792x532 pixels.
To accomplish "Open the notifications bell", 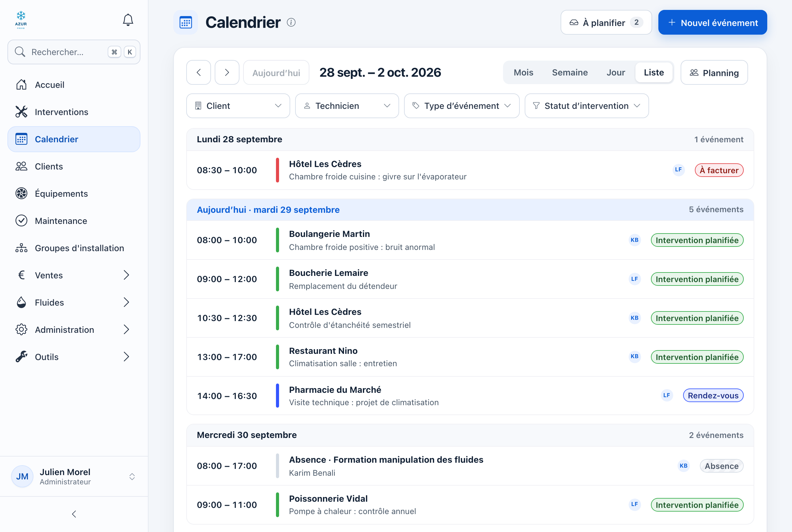I will (x=127, y=20).
